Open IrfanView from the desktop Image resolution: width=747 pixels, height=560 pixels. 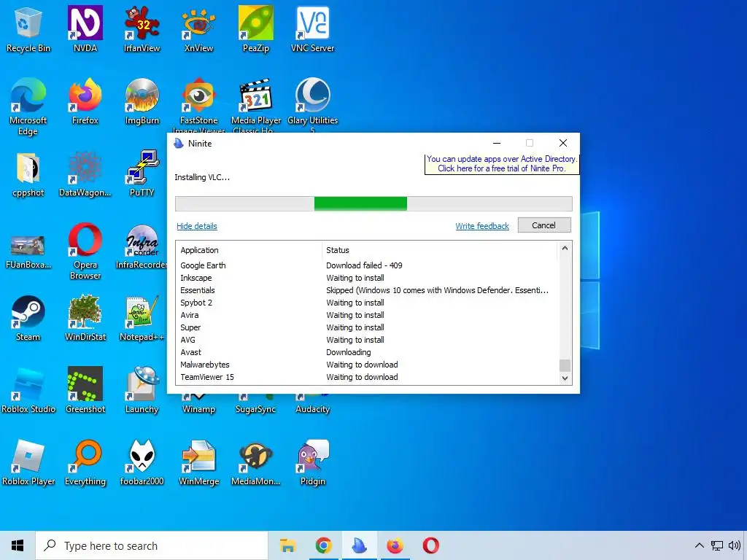click(142, 29)
